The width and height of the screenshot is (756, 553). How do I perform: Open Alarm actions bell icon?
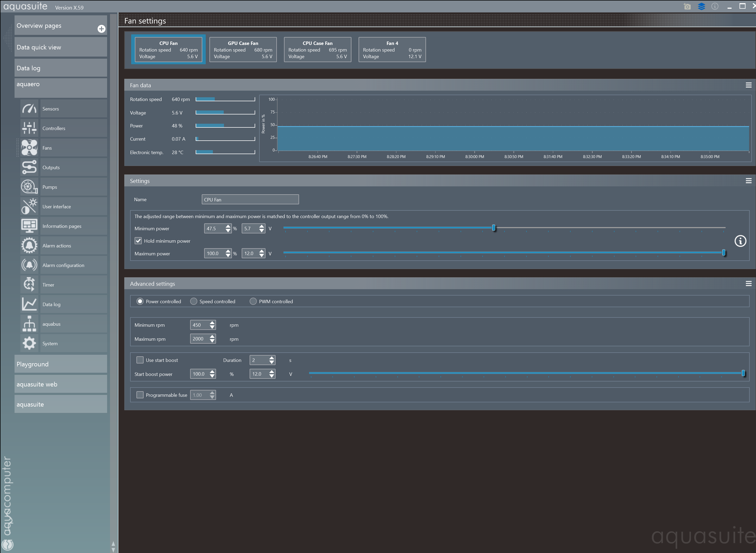click(29, 246)
